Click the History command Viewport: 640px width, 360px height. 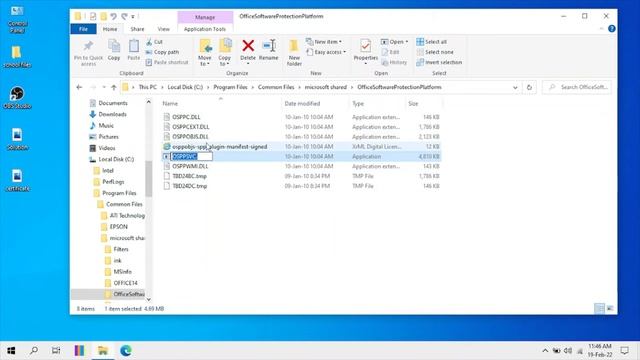coord(394,62)
